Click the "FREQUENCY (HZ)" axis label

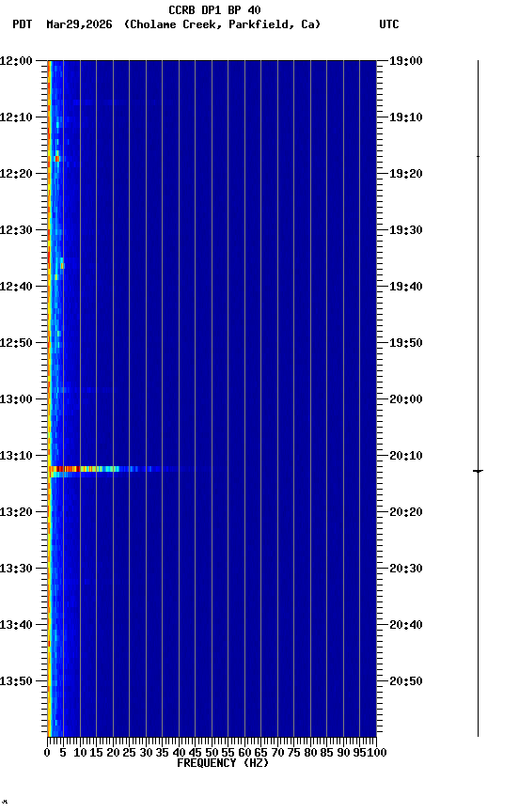tap(223, 763)
